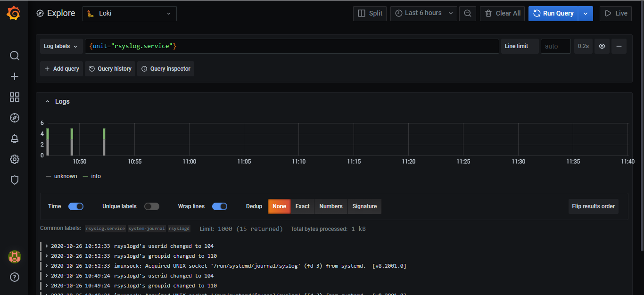Expand log line 'rsyslogd's userid changed to 104' at 10:52:33
This screenshot has width=644, height=295.
coord(47,246)
